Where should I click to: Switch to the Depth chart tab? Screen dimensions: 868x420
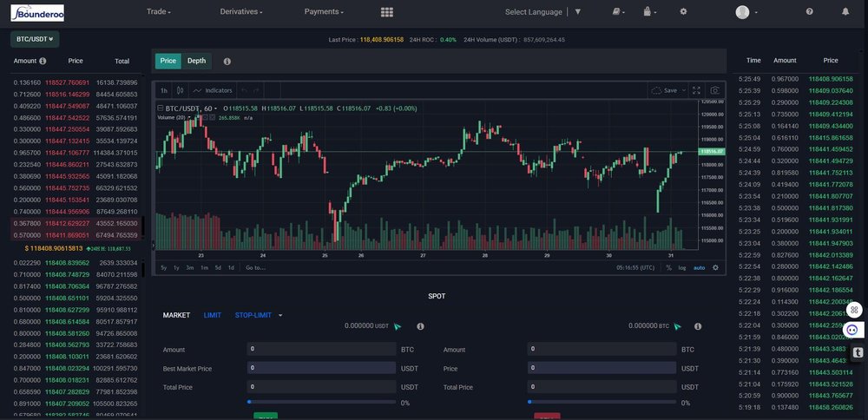coord(196,61)
